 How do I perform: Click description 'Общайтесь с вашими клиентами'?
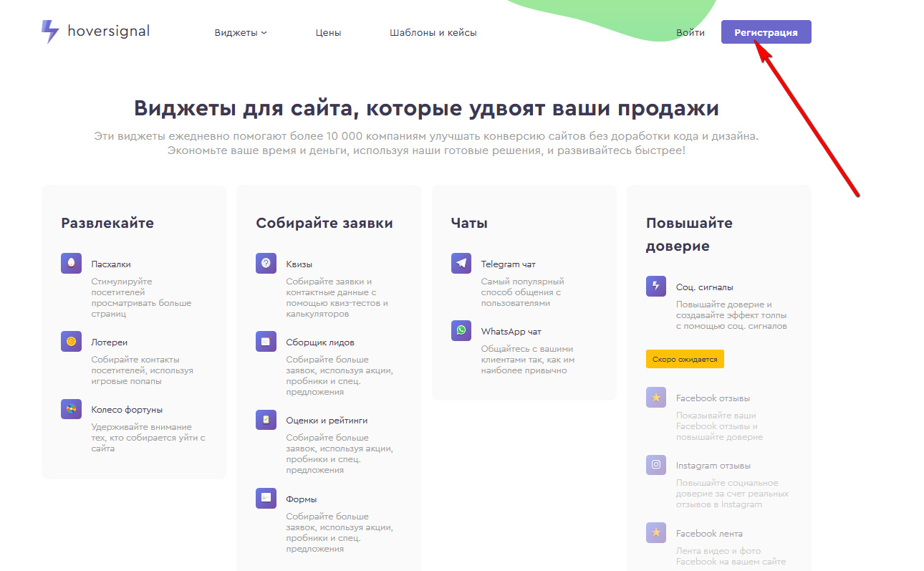pos(528,360)
